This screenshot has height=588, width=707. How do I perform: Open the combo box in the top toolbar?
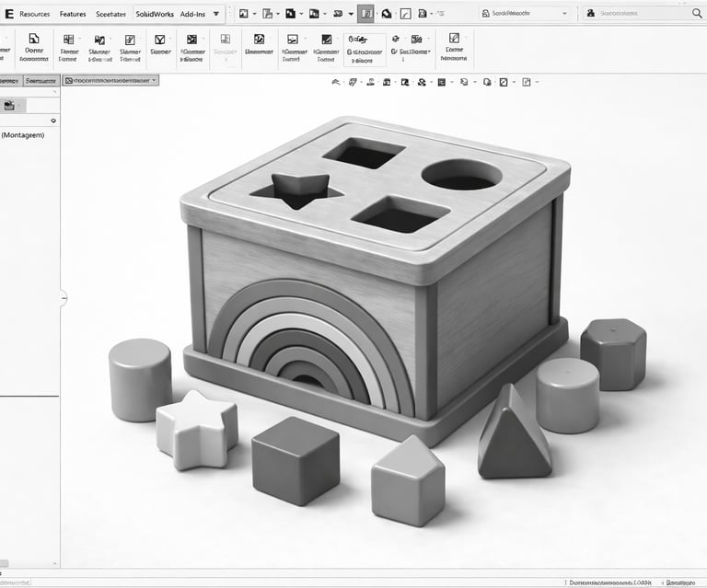pos(525,14)
